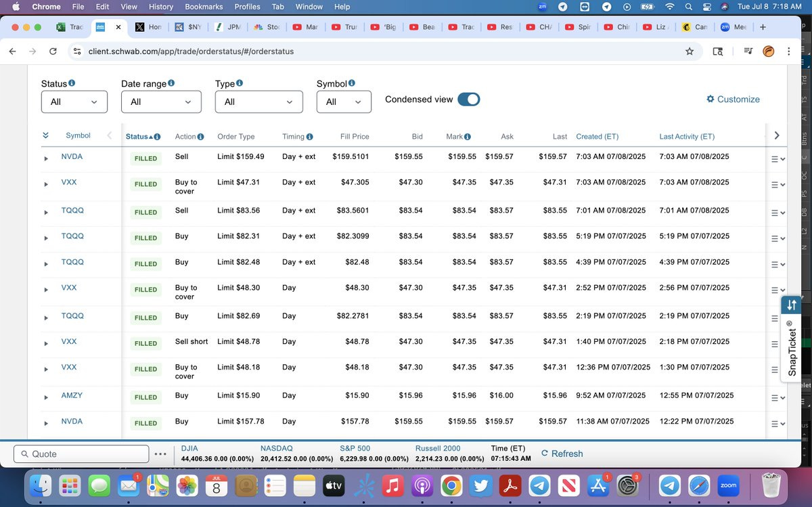The height and width of the screenshot is (507, 812).
Task: Click info icon in Action column header
Action: (201, 137)
